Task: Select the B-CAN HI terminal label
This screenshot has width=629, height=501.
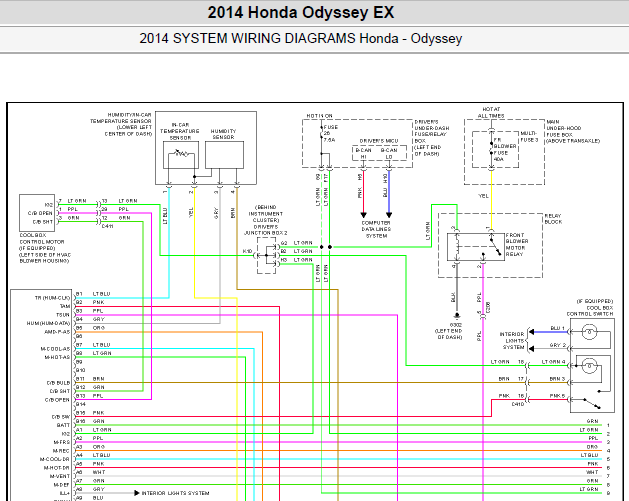Action: pyautogui.click(x=363, y=153)
